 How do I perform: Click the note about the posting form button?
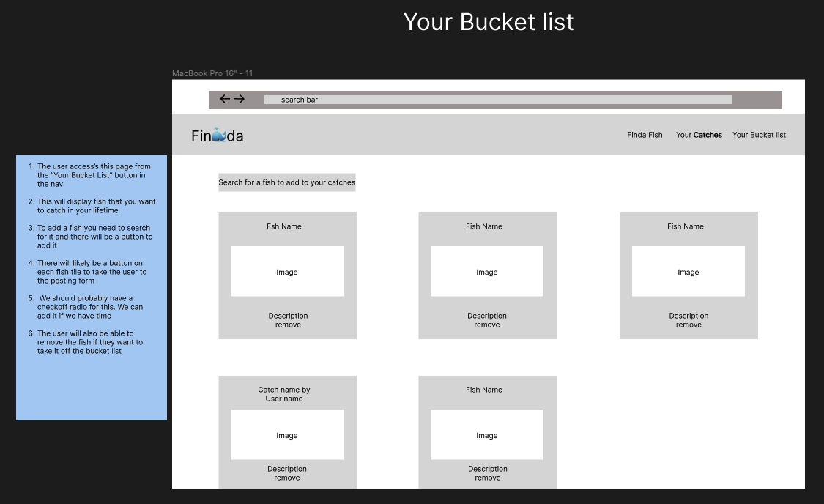coord(87,272)
